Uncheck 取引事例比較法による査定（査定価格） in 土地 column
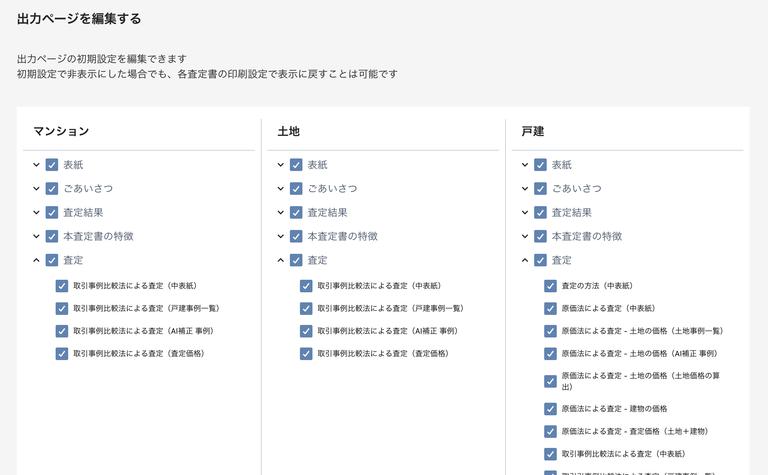Image resolution: width=768 pixels, height=475 pixels. pos(306,354)
